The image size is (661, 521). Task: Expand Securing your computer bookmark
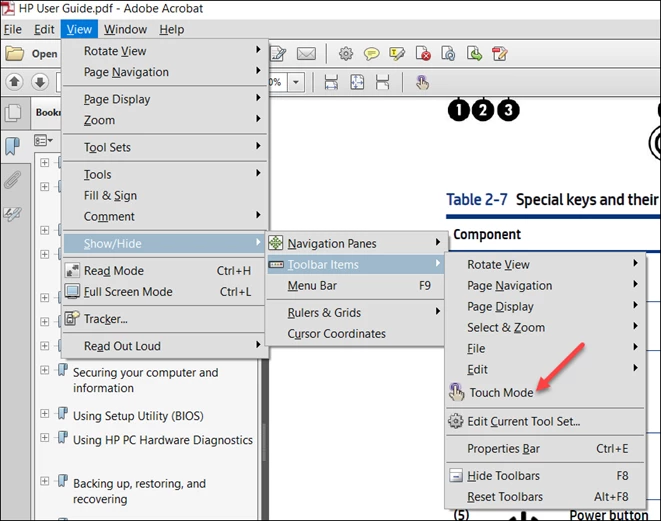coord(44,370)
